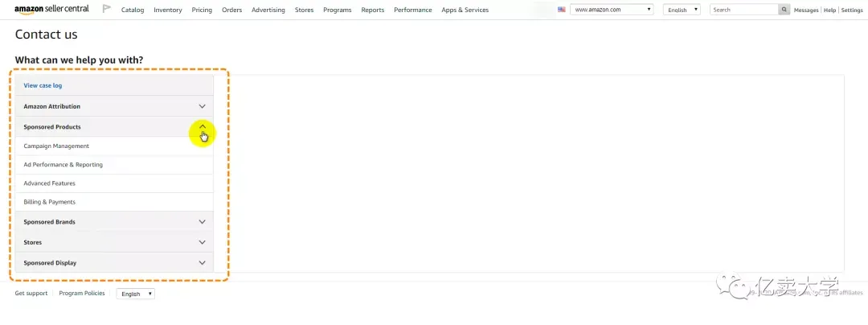
Task: Open the Help link
Action: (829, 10)
